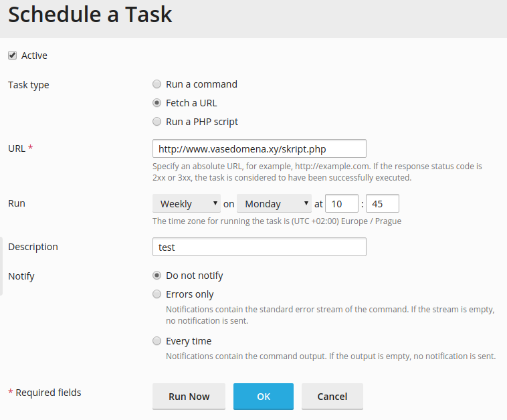The height and width of the screenshot is (420, 507).
Task: Choose Errors only notification option
Action: tap(157, 294)
